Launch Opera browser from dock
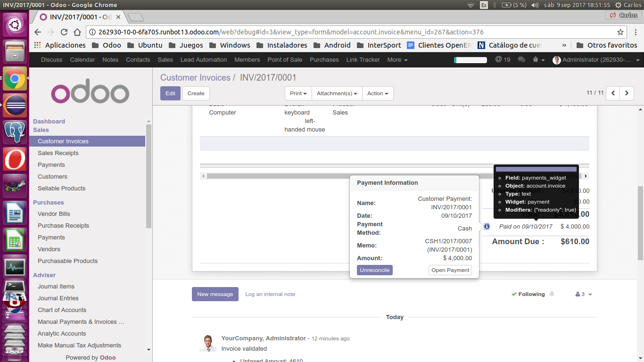644x362 pixels. pos(15,159)
